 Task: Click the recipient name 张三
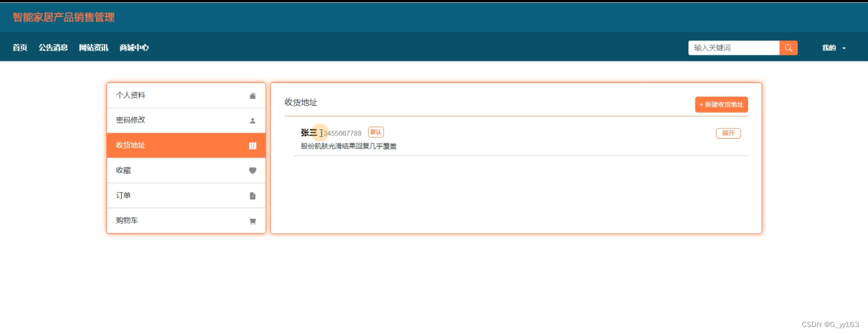click(x=309, y=133)
